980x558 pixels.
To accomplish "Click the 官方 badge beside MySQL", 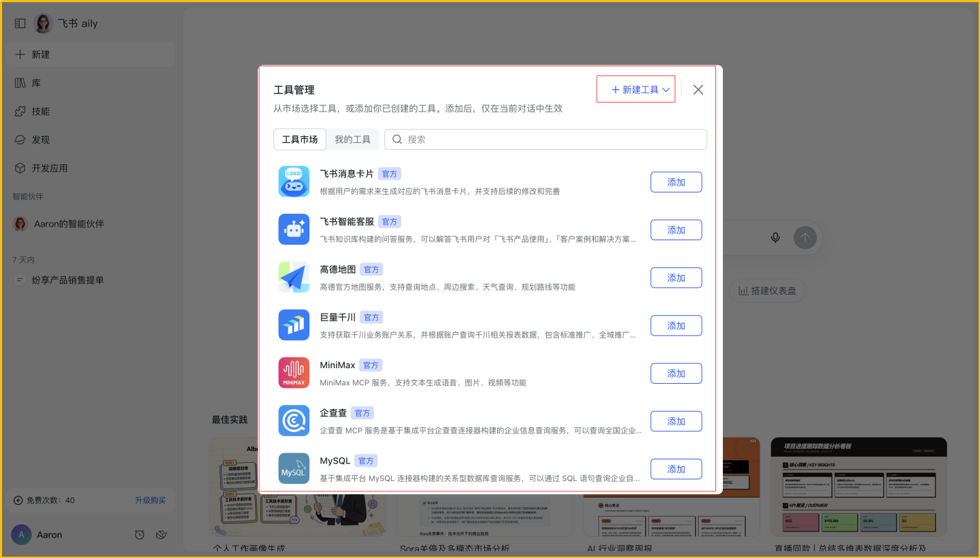I will coord(366,461).
